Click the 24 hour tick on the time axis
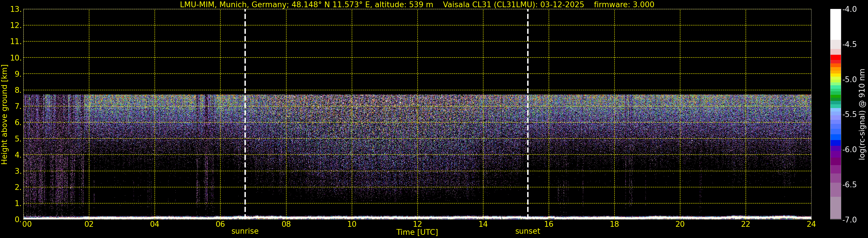 pyautogui.click(x=811, y=224)
